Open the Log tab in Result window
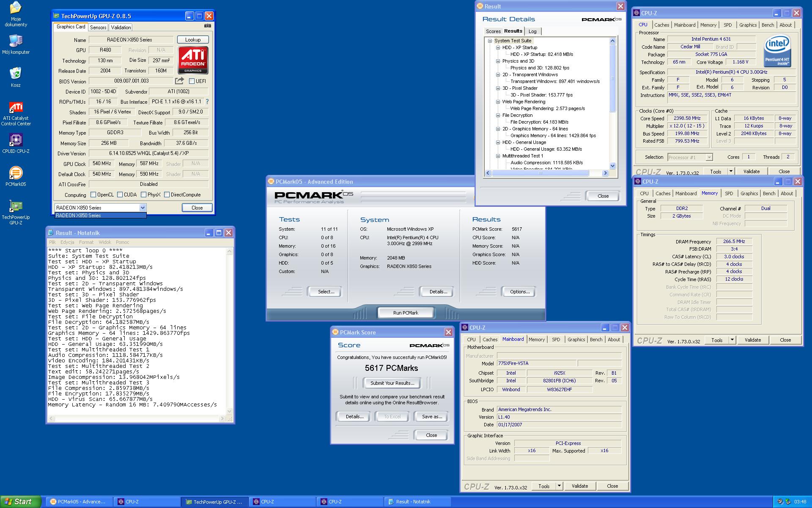This screenshot has height=508, width=812. (532, 31)
